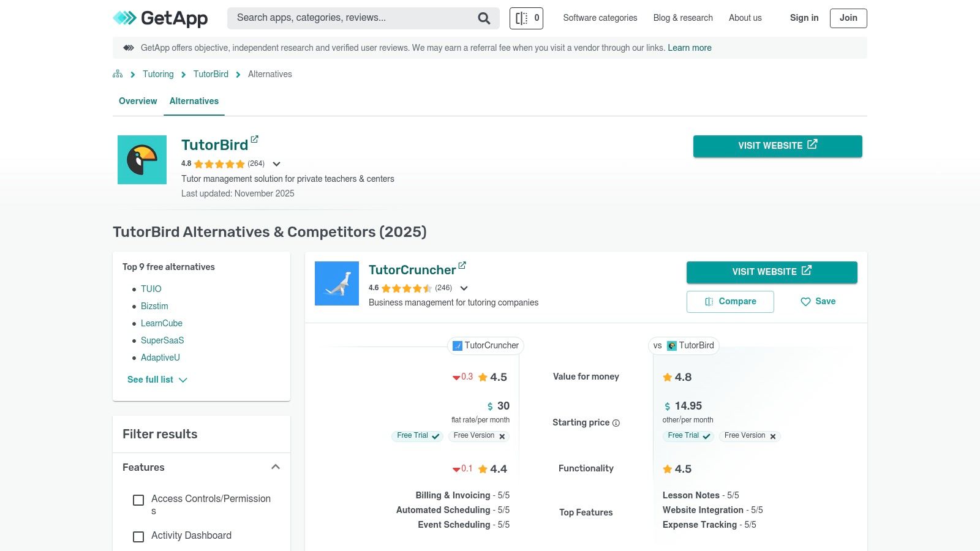This screenshot has width=980, height=551.
Task: Open the Blog & research menu
Action: pyautogui.click(x=682, y=18)
